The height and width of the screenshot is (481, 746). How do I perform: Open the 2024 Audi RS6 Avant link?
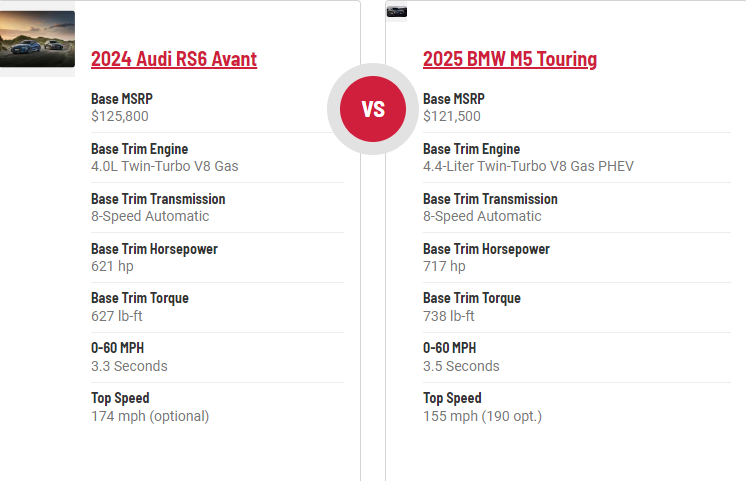173,59
